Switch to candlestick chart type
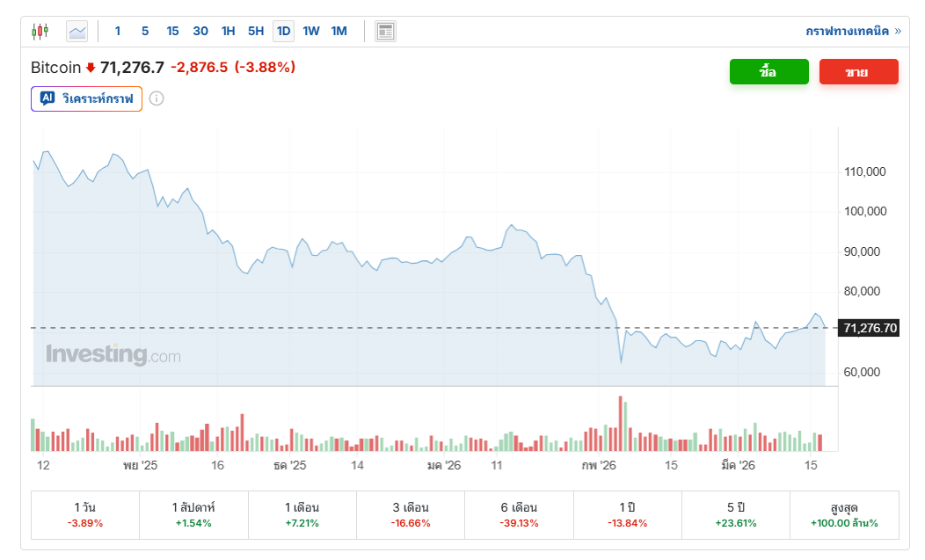The height and width of the screenshot is (560, 925). pyautogui.click(x=40, y=32)
